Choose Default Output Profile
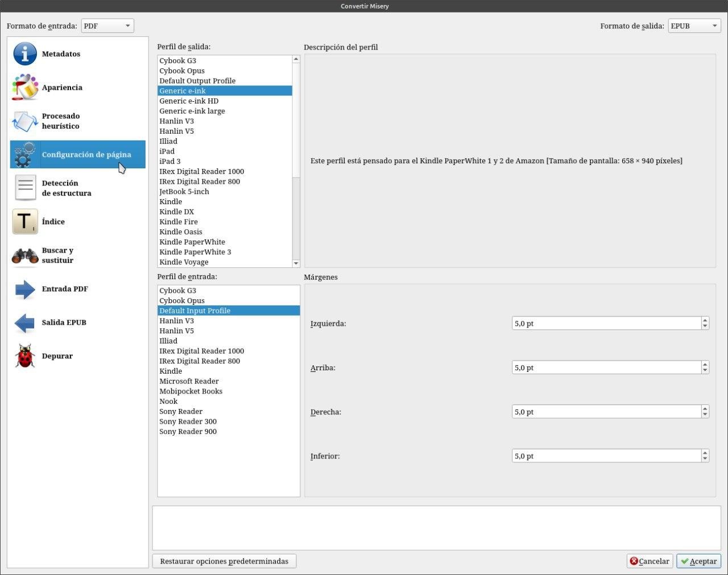Viewport: 728px width, 575px height. pyautogui.click(x=225, y=81)
